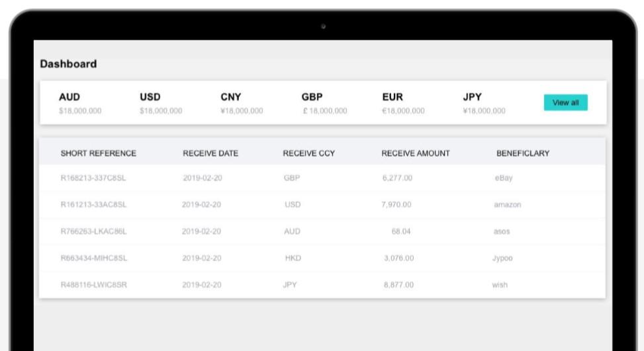This screenshot has height=351, width=644.
Task: Open reference R663434-MIHC8SL
Action: click(x=93, y=258)
